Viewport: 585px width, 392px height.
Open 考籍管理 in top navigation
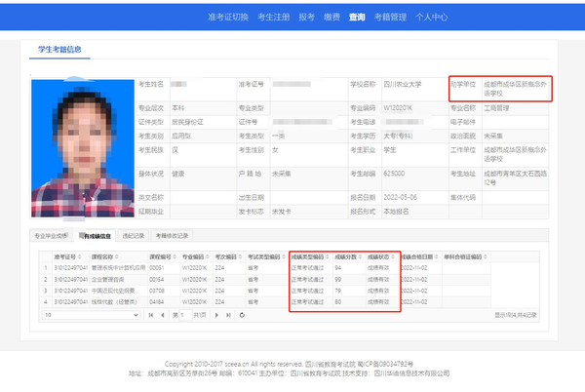390,17
